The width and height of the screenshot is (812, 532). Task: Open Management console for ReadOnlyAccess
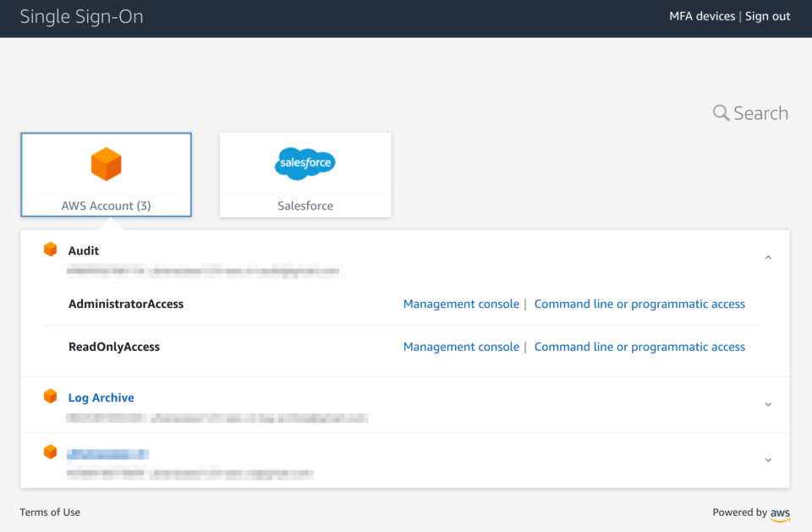[461, 347]
